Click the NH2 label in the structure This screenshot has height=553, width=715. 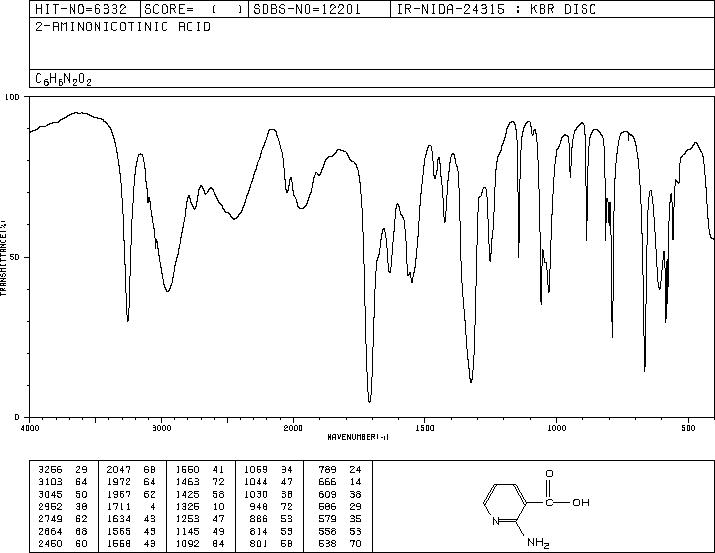[538, 543]
